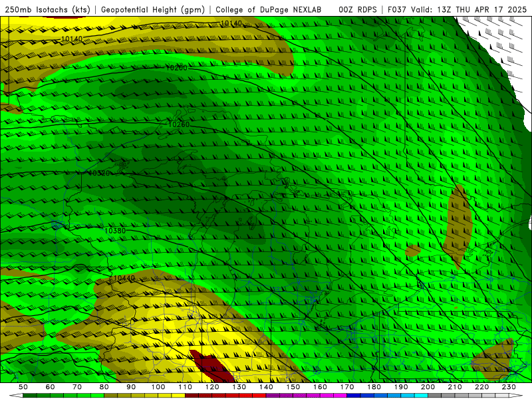This screenshot has height=399, width=532.
Task: Click the 140 kt legend value
Action: click(x=266, y=387)
